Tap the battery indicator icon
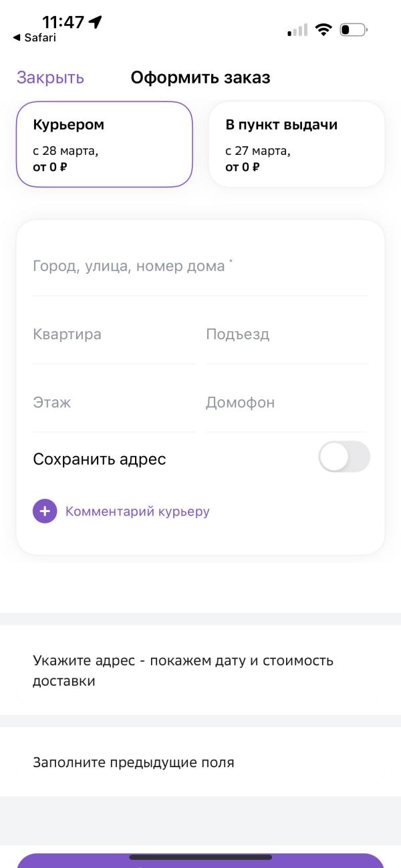Screen dimensions: 401x868 (354, 30)
